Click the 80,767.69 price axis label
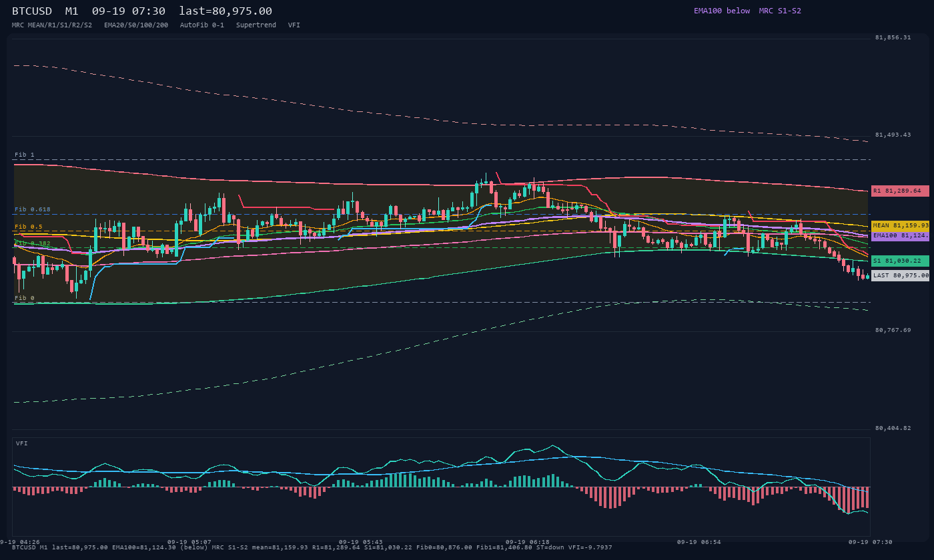 coord(893,330)
